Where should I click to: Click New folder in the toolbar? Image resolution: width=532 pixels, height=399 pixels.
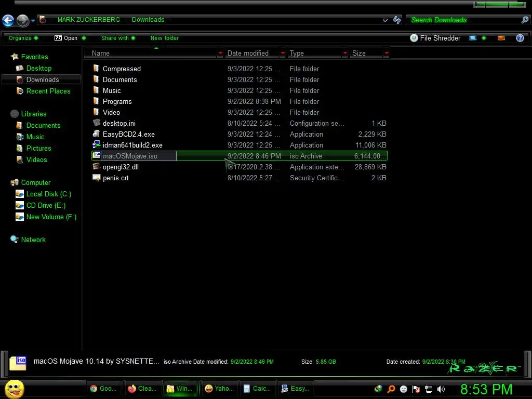[165, 38]
